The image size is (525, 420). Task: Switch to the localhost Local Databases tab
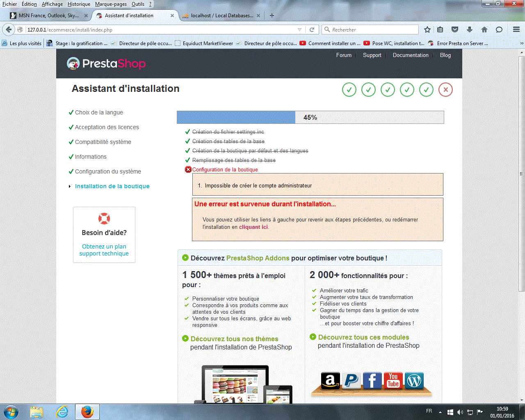coord(222,16)
